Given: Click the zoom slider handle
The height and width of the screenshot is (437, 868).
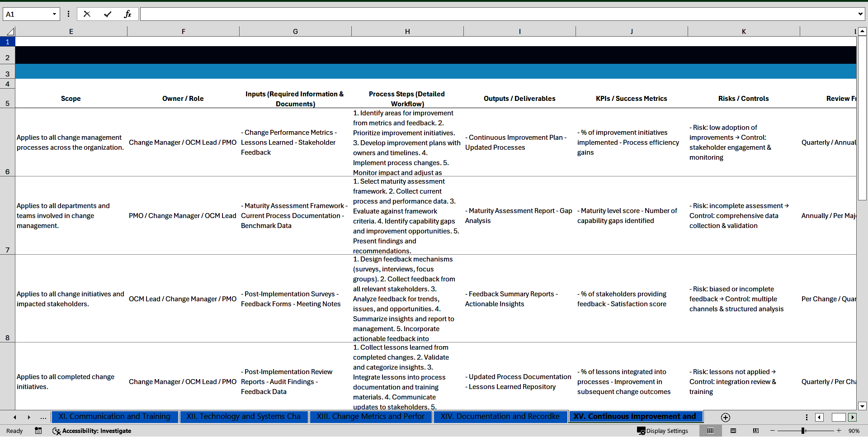Looking at the screenshot, I should pos(803,431).
